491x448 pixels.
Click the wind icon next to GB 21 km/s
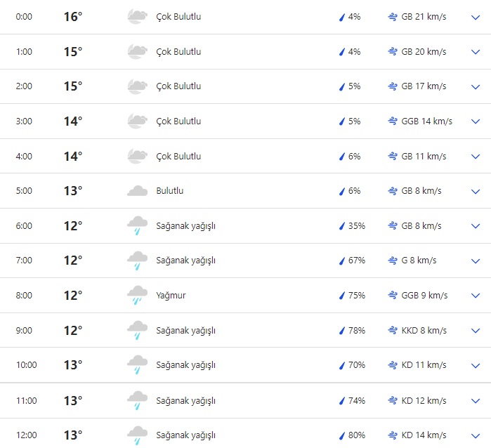tap(393, 17)
